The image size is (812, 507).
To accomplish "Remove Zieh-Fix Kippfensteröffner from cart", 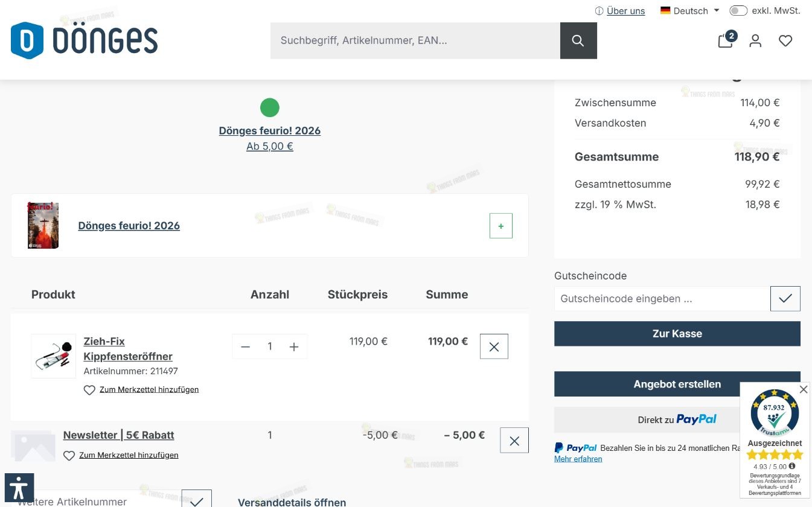I will (x=494, y=346).
